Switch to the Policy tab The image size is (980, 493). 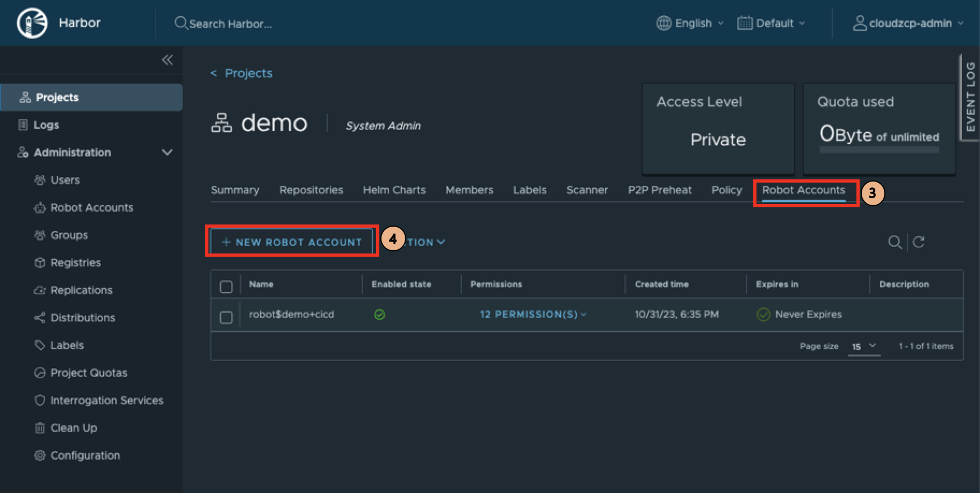(x=726, y=190)
